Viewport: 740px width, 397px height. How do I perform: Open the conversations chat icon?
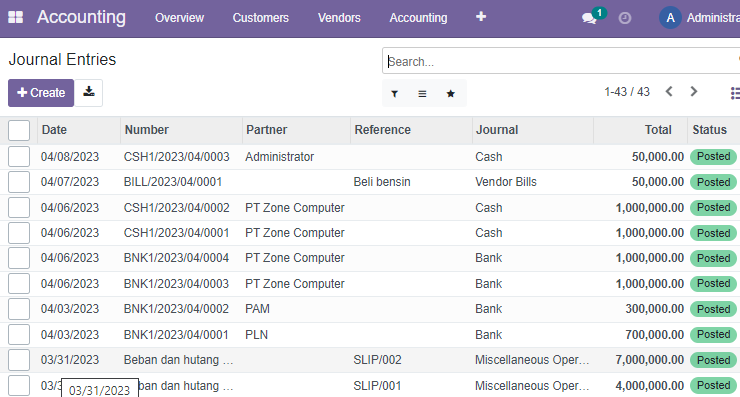coord(589,18)
